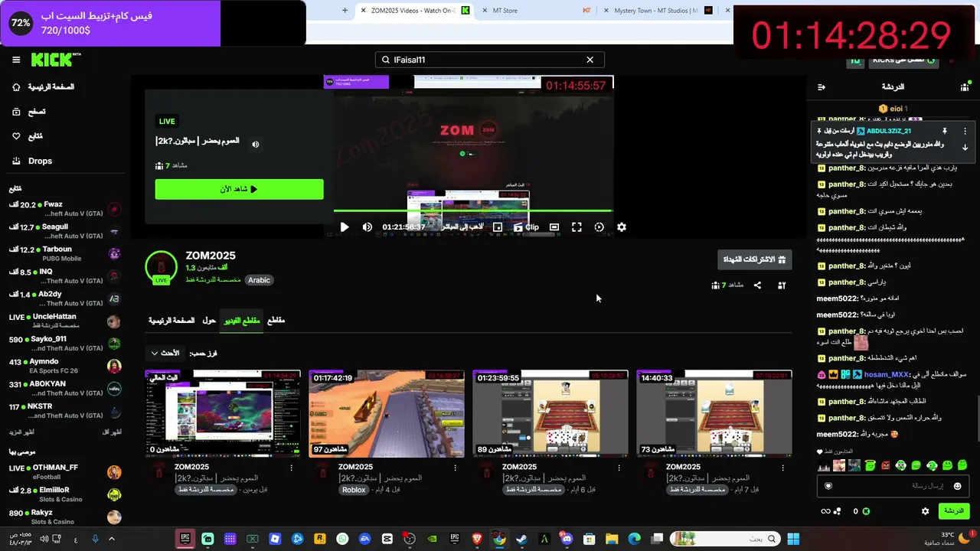Send the message with the green الدردشة button
This screenshot has height=551, width=980.
point(953,511)
